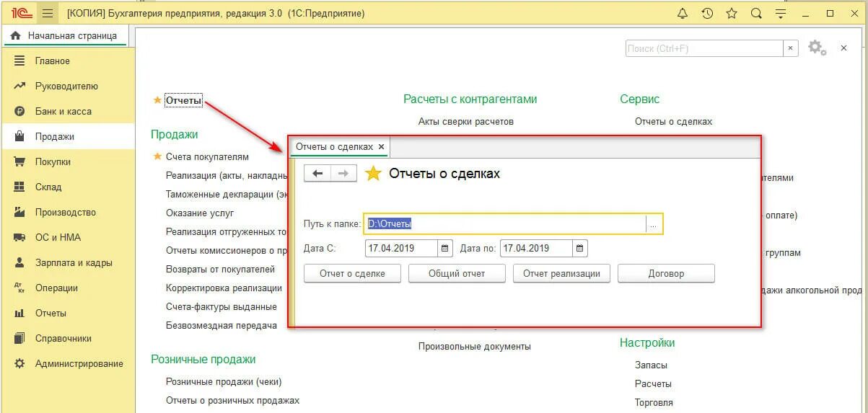Select Руководителю section in sidebar
The height and width of the screenshot is (413, 868).
[x=67, y=86]
